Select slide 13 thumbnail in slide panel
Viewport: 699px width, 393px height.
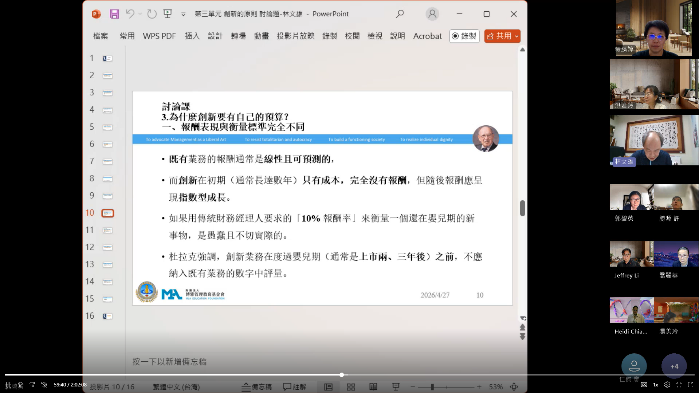click(x=107, y=264)
